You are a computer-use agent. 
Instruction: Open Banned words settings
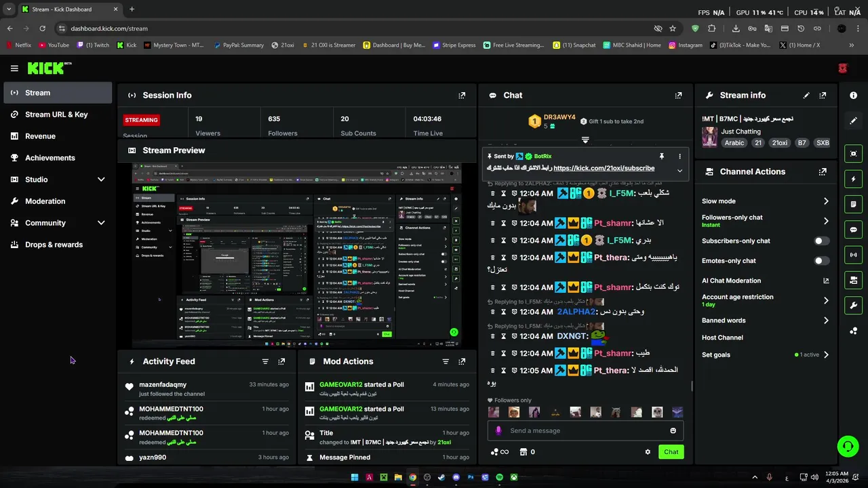pyautogui.click(x=766, y=321)
